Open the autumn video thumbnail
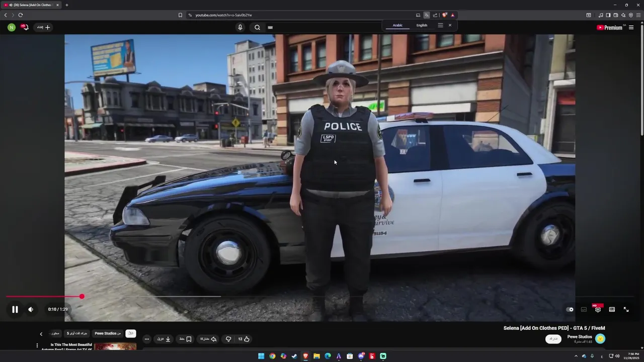Viewport: 644px width, 362px height. point(115,347)
